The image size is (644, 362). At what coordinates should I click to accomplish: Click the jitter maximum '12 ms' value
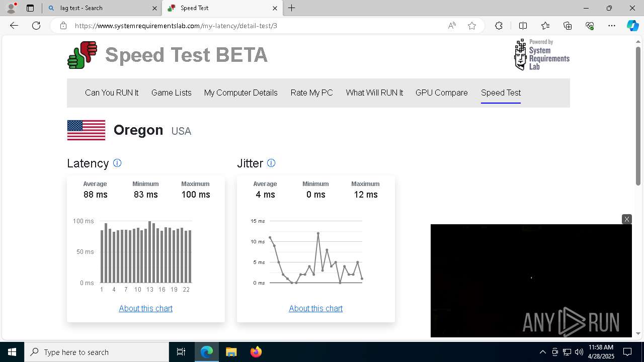coord(366,195)
